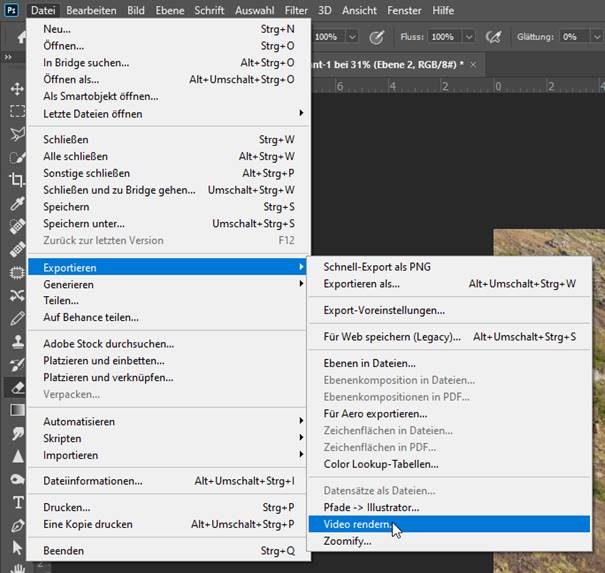Select the Move tool
Image resolution: width=605 pixels, height=573 pixels.
point(17,89)
